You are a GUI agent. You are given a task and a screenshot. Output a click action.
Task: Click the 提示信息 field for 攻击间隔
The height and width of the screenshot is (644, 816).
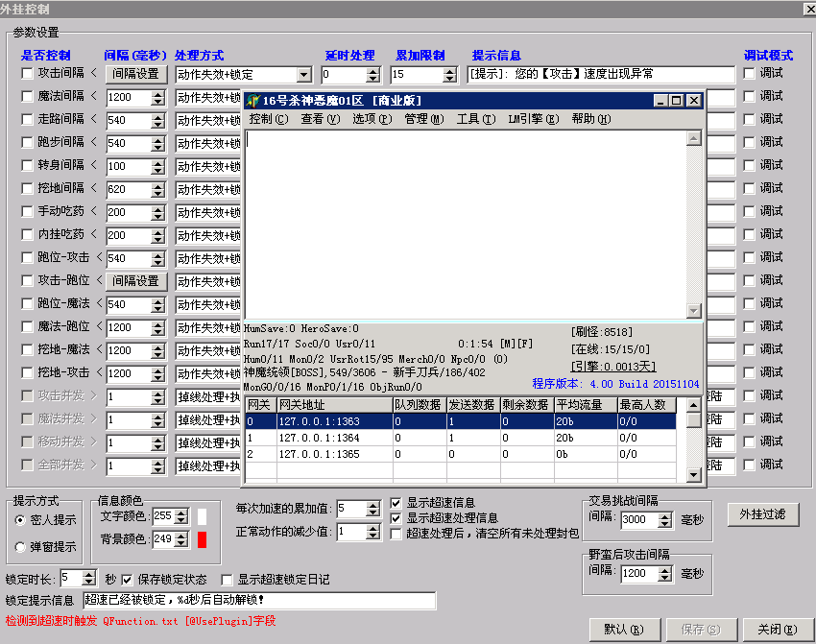point(601,75)
